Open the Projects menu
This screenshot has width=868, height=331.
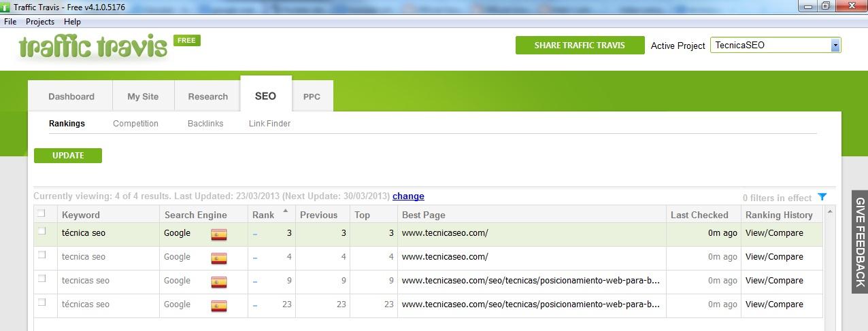pyautogui.click(x=40, y=22)
